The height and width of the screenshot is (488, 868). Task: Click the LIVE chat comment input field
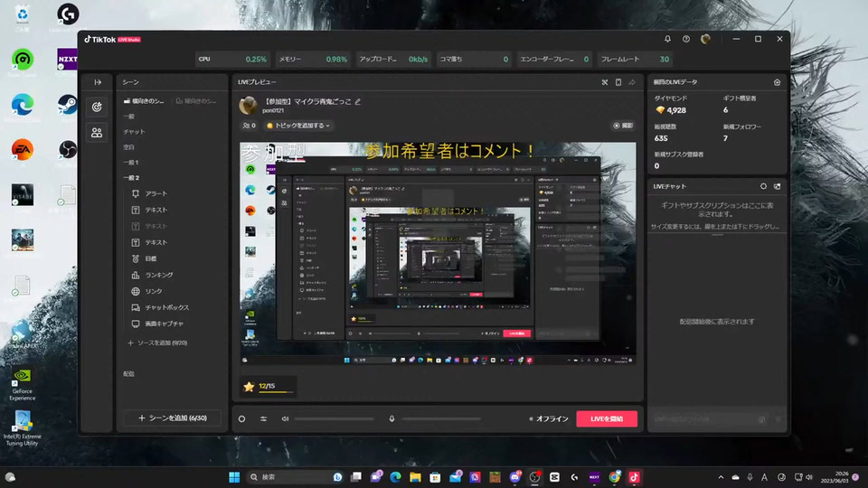(x=710, y=419)
